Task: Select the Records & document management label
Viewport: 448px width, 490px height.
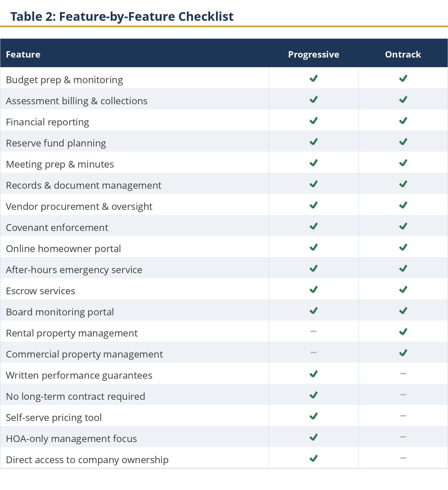Action: pyautogui.click(x=84, y=186)
